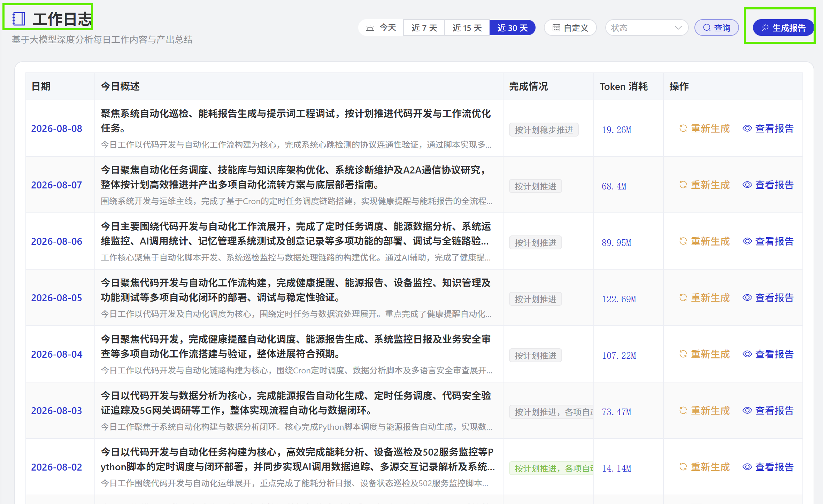
Task: Select the 近 15 天 tab
Action: (467, 28)
